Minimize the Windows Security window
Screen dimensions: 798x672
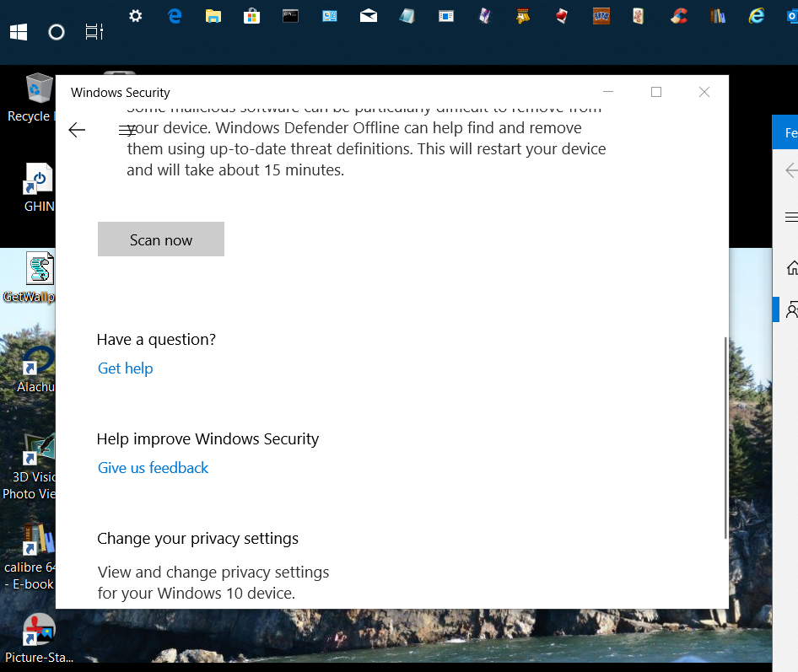point(608,92)
